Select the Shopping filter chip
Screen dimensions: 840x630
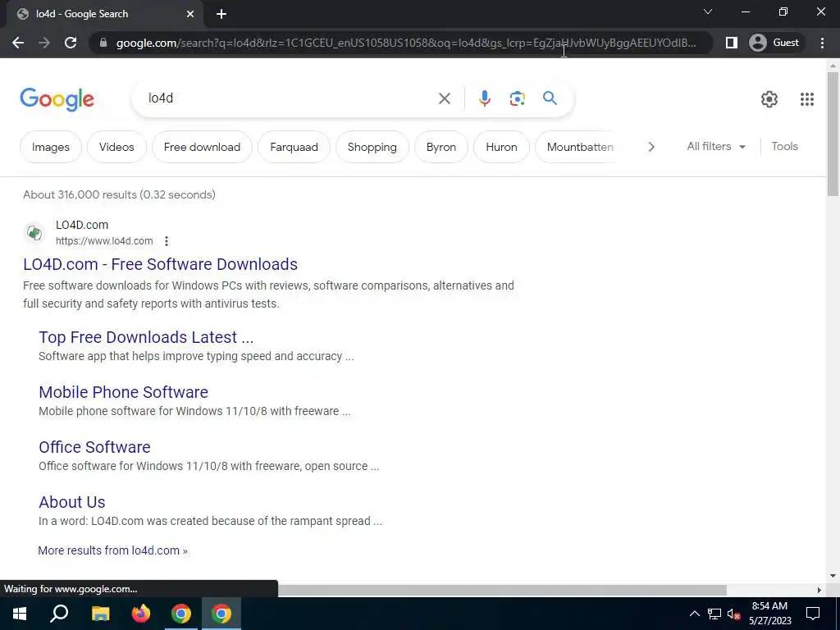click(x=372, y=147)
